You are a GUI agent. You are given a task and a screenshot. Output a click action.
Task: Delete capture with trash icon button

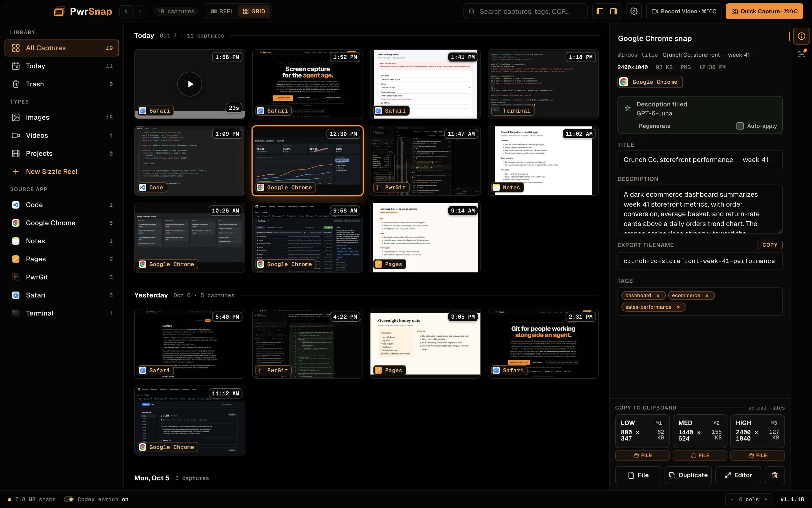coord(775,475)
